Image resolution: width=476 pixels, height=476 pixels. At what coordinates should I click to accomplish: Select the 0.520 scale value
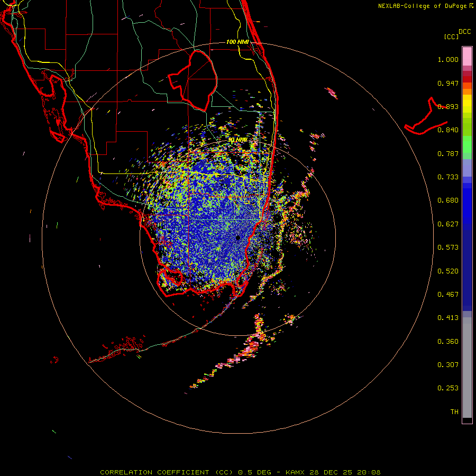pos(448,271)
